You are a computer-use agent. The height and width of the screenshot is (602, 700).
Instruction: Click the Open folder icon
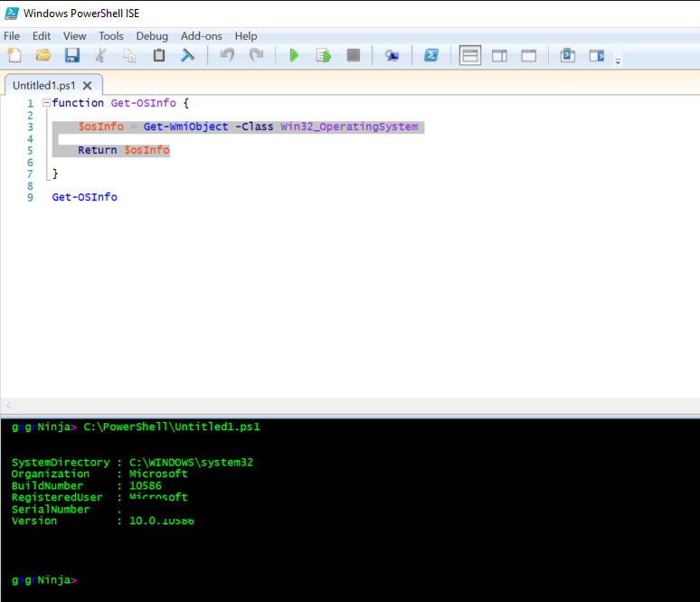pyautogui.click(x=43, y=56)
